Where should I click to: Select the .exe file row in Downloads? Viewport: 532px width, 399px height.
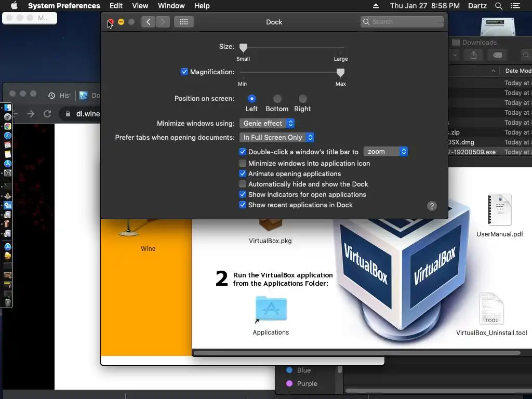click(490, 152)
